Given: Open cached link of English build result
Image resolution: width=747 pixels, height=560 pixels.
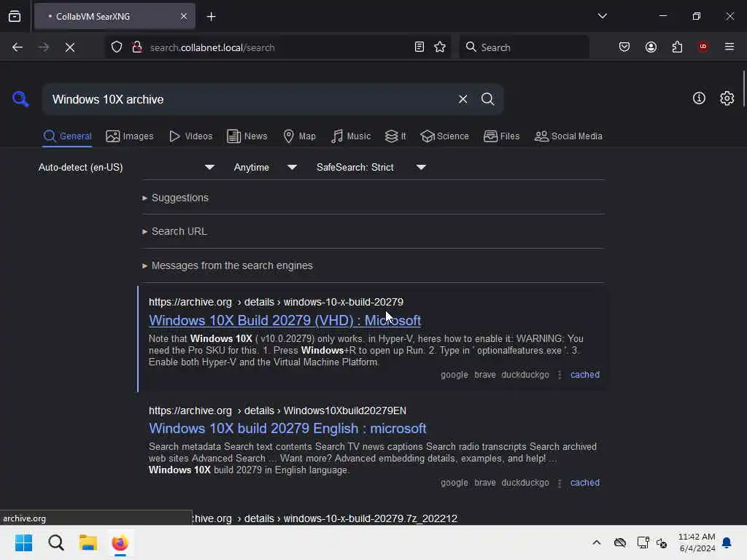Looking at the screenshot, I should (585, 483).
